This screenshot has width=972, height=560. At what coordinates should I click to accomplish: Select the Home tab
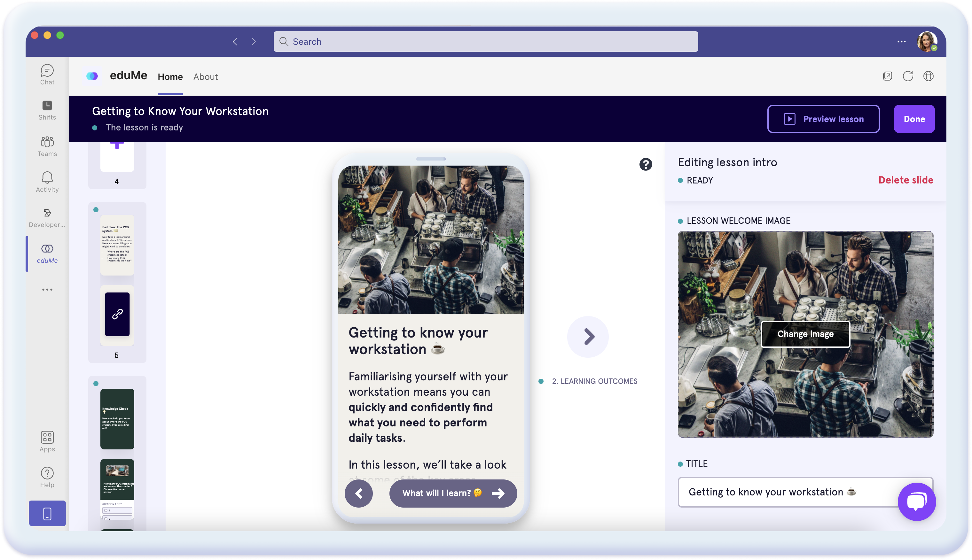[170, 76]
